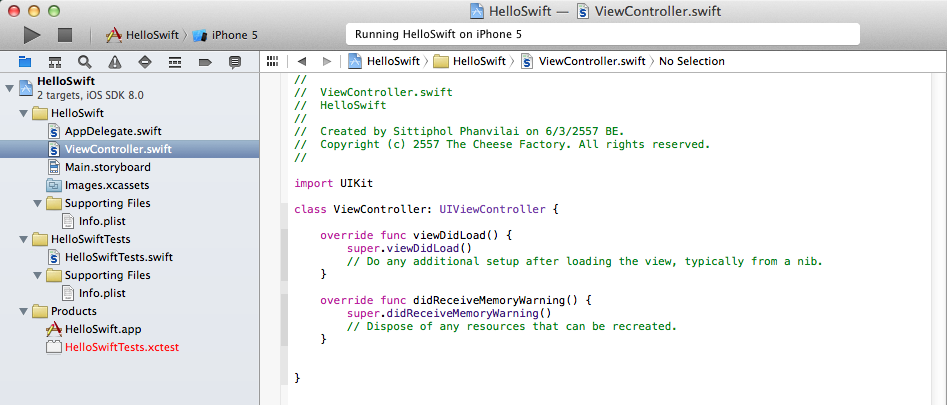Show the Debug navigator
Viewport: 947px width, 405px height.
point(175,61)
